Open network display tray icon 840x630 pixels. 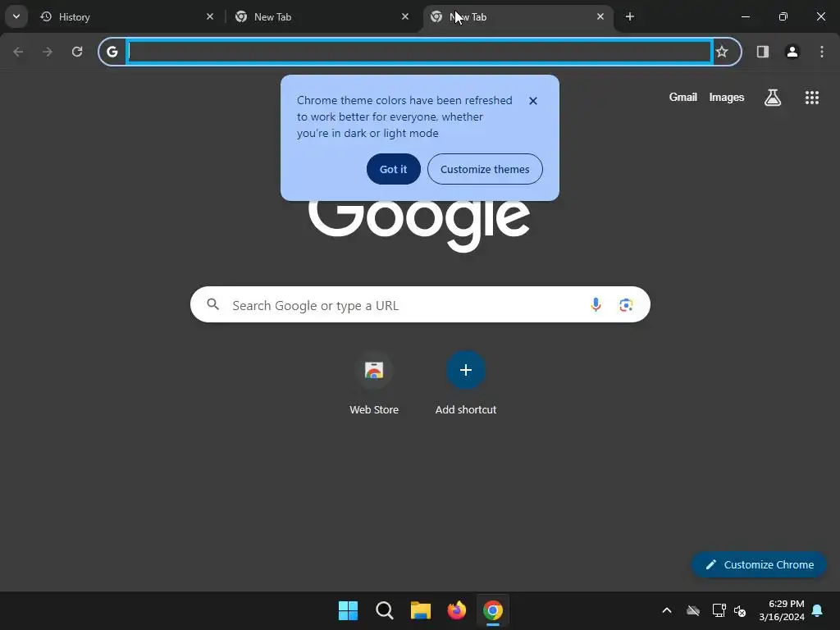point(719,610)
